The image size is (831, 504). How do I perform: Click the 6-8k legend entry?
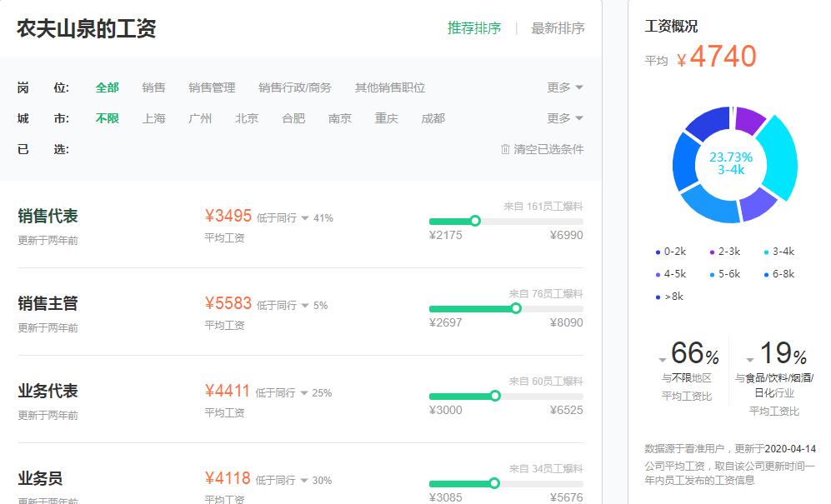click(779, 274)
